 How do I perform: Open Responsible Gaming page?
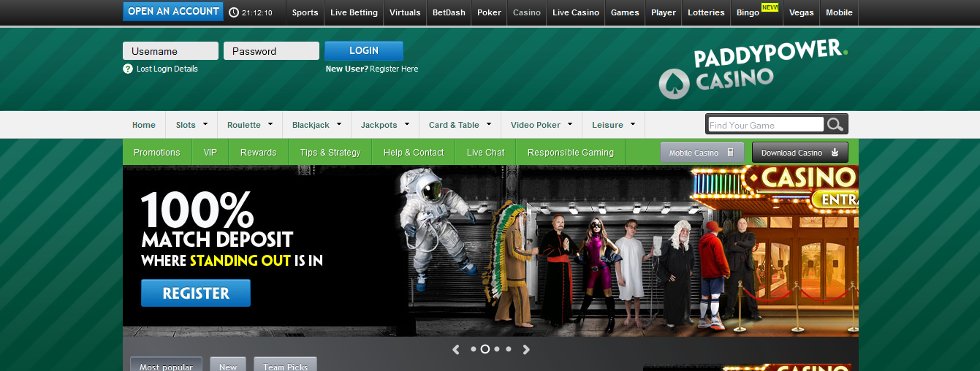(571, 153)
